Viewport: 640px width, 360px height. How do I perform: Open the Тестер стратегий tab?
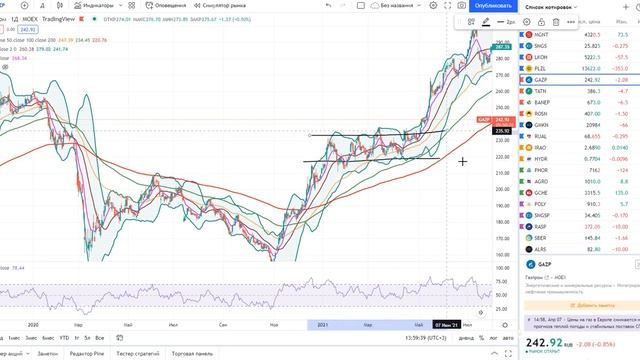coord(138,353)
